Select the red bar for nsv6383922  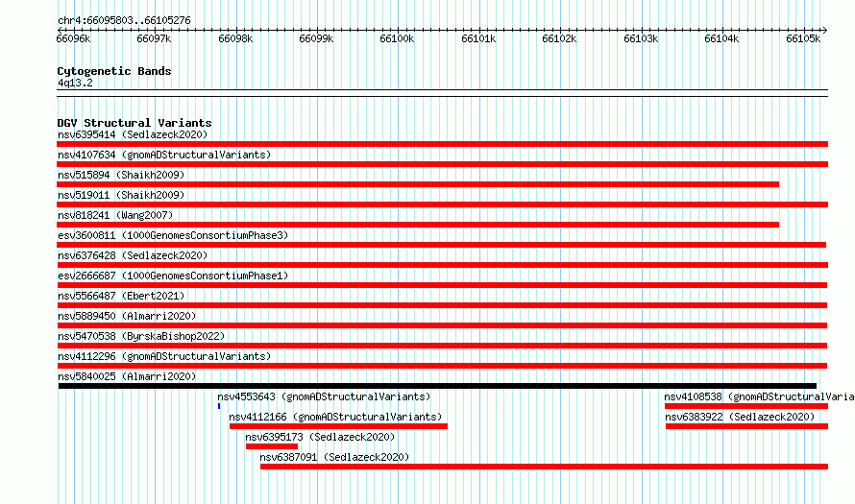[746, 426]
